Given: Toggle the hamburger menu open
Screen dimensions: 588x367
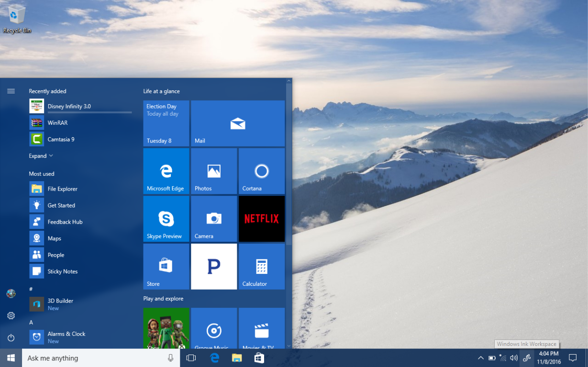Looking at the screenshot, I should pyautogui.click(x=11, y=91).
